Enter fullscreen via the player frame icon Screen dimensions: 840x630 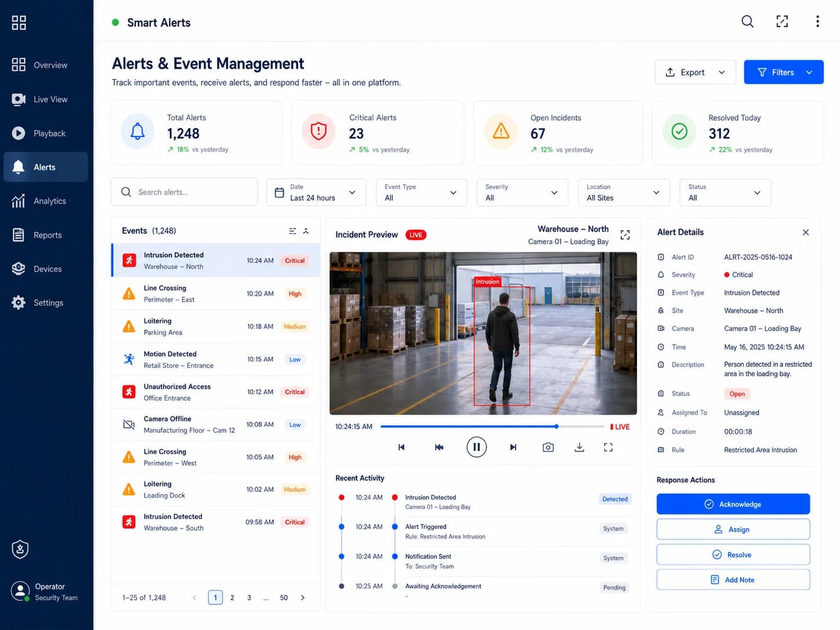coord(608,447)
